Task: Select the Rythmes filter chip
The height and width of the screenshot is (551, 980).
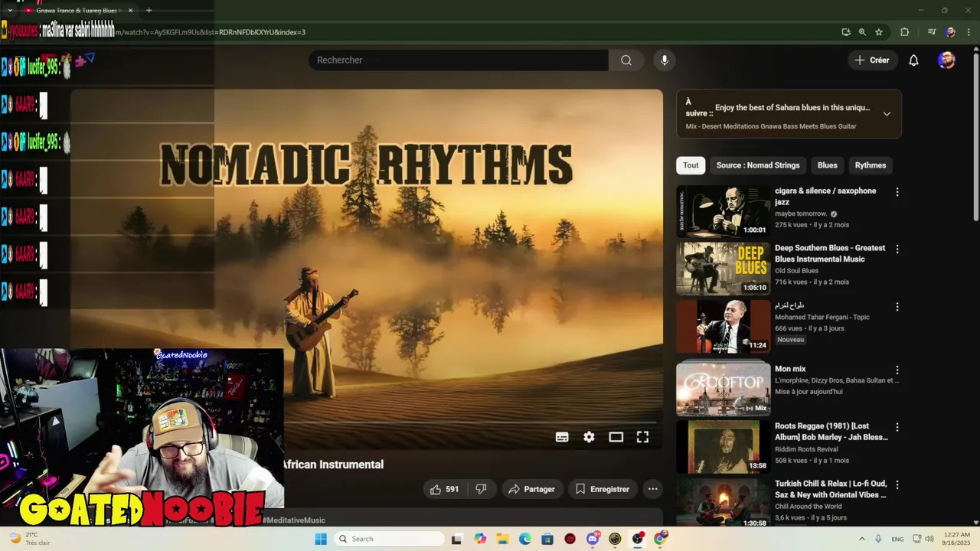Action: coord(871,165)
